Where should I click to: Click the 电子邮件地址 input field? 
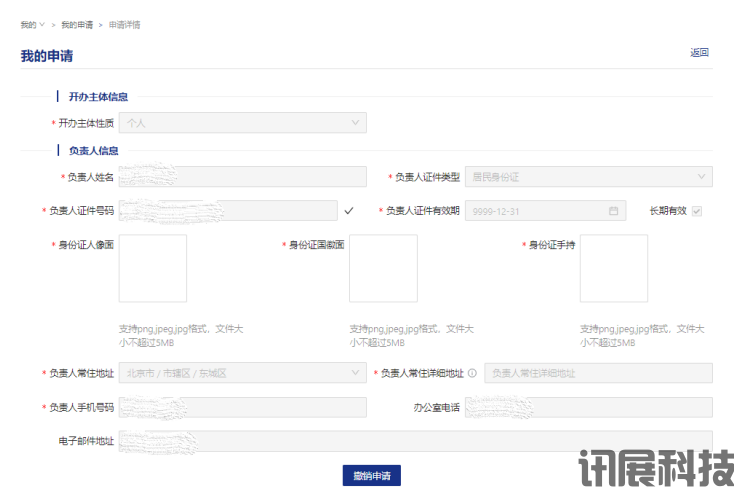coord(415,441)
